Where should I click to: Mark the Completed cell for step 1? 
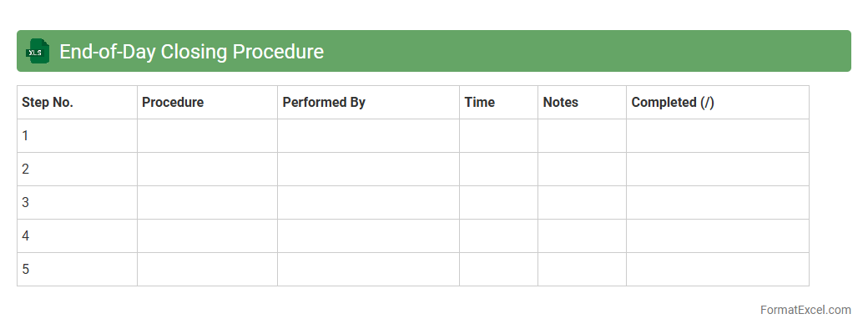pos(717,136)
